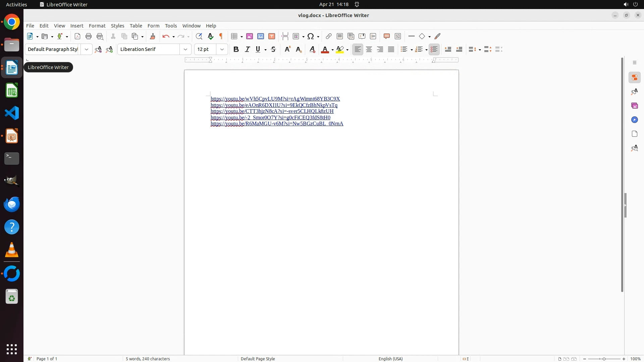Expand the font name dropdown
This screenshot has width=644, height=362.
click(185, 49)
